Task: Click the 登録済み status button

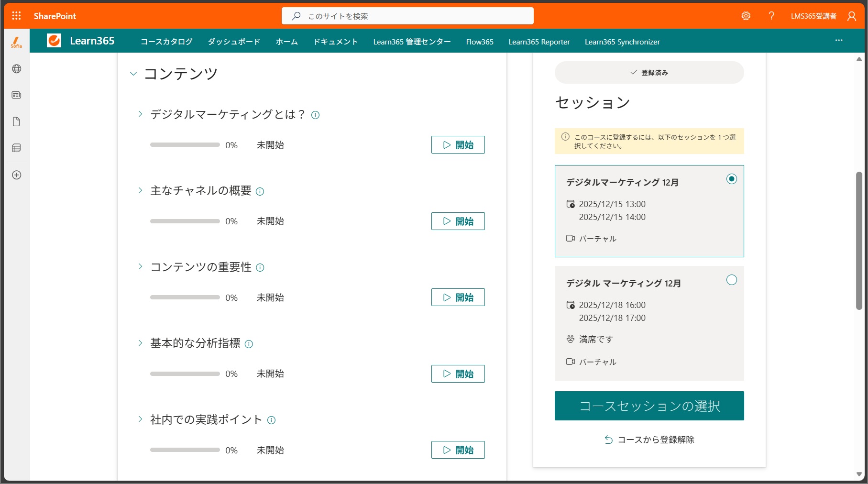Action: 649,73
